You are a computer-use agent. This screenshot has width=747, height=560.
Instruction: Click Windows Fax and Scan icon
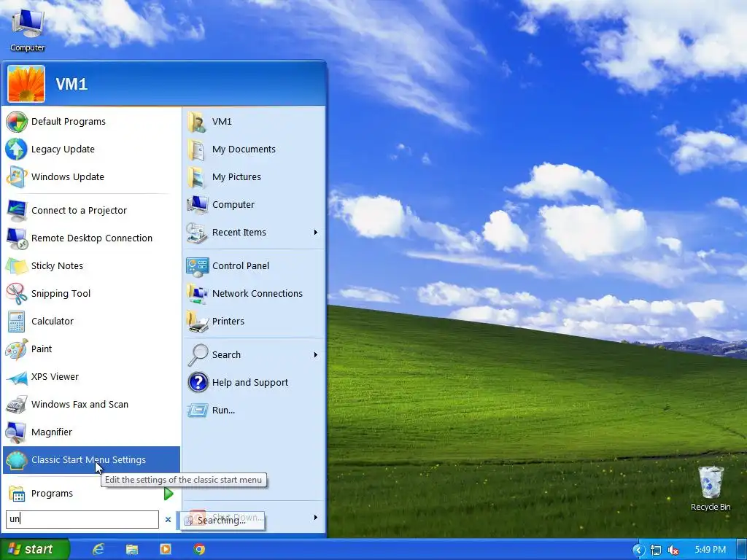click(x=17, y=404)
